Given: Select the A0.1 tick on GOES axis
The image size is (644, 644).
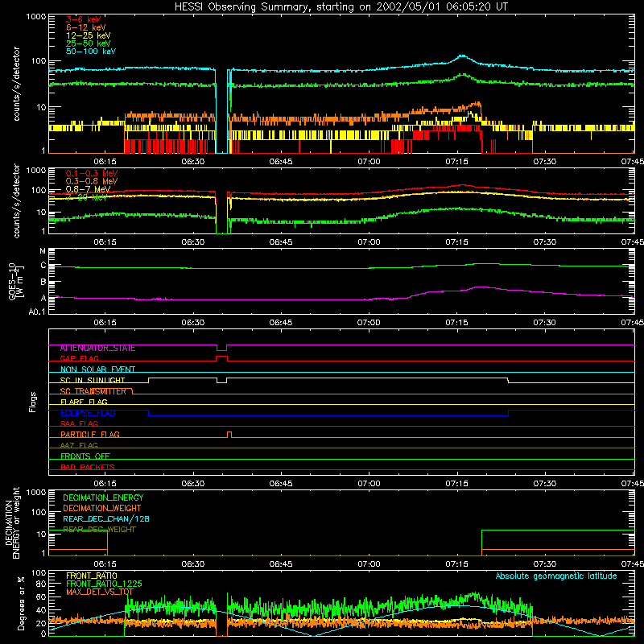Looking at the screenshot, I should coord(37,312).
